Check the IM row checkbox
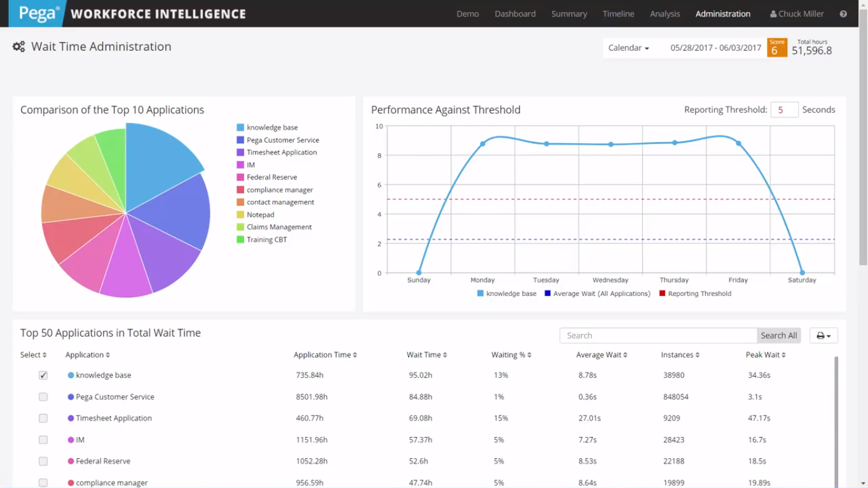The height and width of the screenshot is (488, 868). (x=43, y=440)
